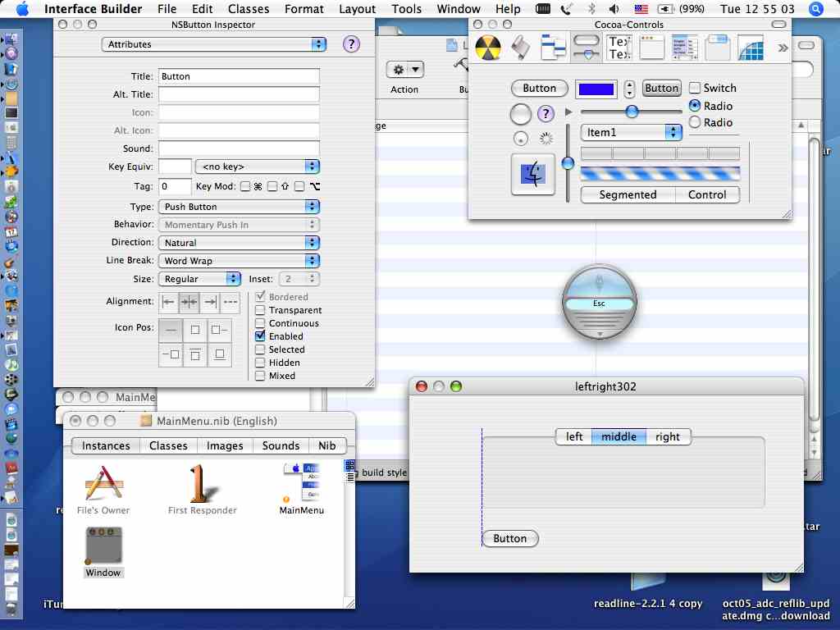Open the Tools menu

coord(406,9)
